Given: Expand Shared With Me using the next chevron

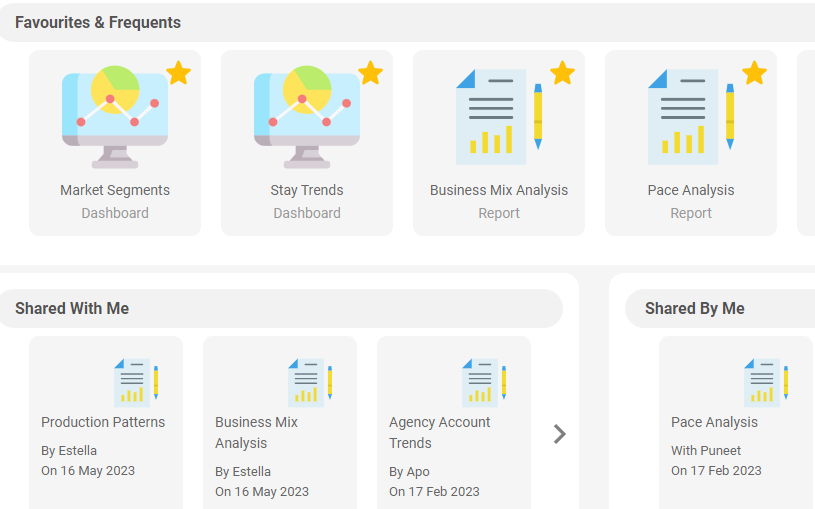Looking at the screenshot, I should point(560,433).
